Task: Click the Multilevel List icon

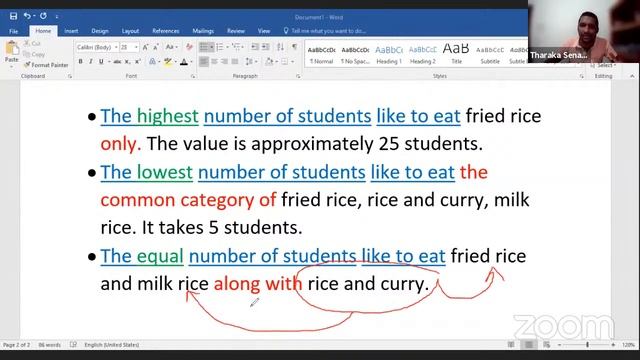Action: pos(236,47)
